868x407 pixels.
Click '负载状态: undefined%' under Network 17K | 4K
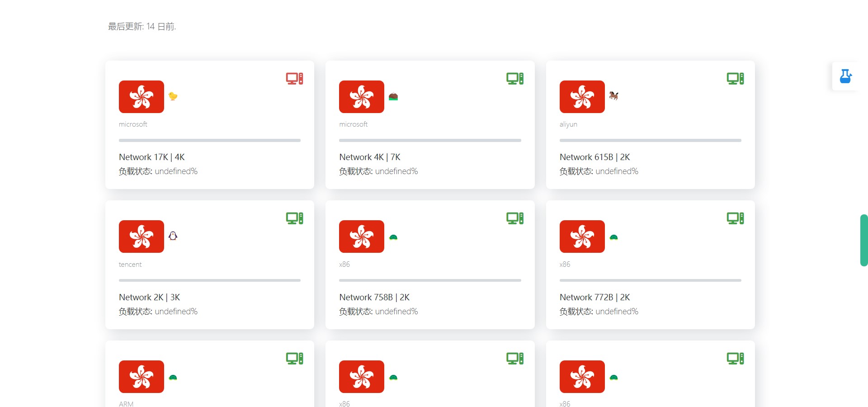[158, 171]
